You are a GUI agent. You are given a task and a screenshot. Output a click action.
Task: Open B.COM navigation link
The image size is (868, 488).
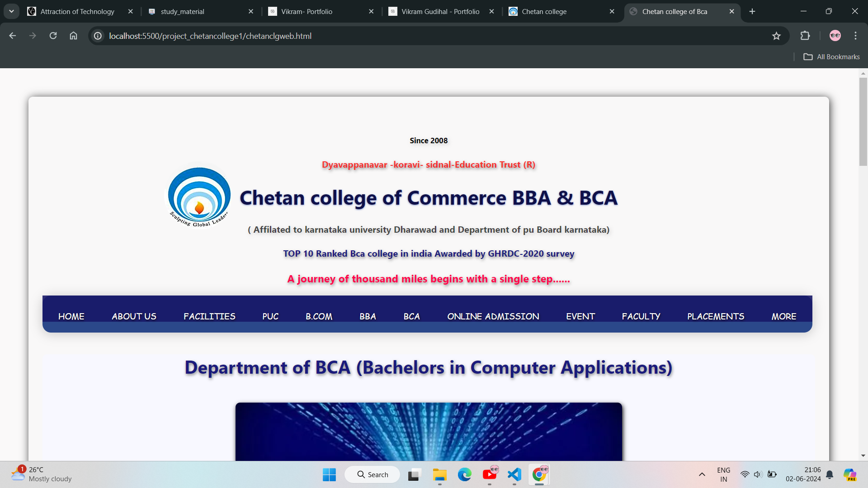(x=319, y=316)
